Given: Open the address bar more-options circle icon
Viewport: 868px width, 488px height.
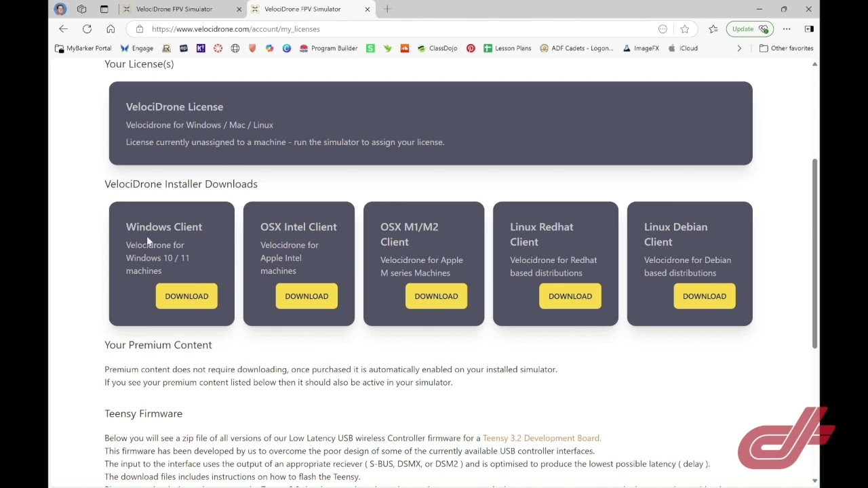Looking at the screenshot, I should point(663,29).
